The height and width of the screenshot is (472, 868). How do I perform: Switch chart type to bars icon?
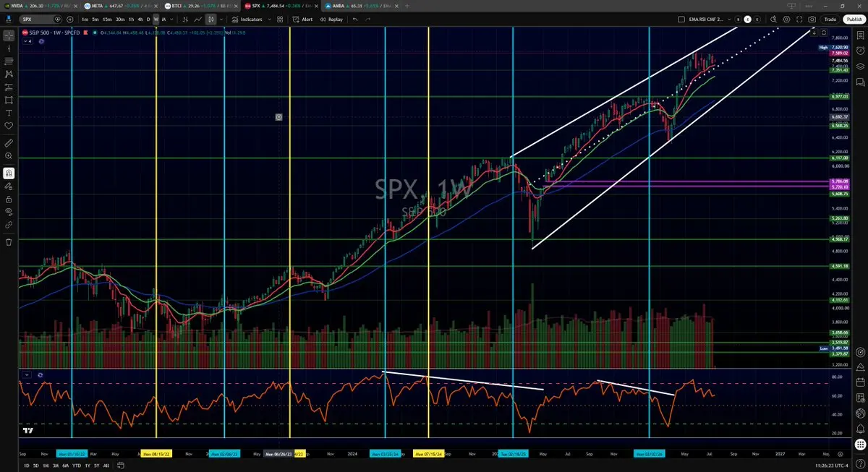pos(185,19)
